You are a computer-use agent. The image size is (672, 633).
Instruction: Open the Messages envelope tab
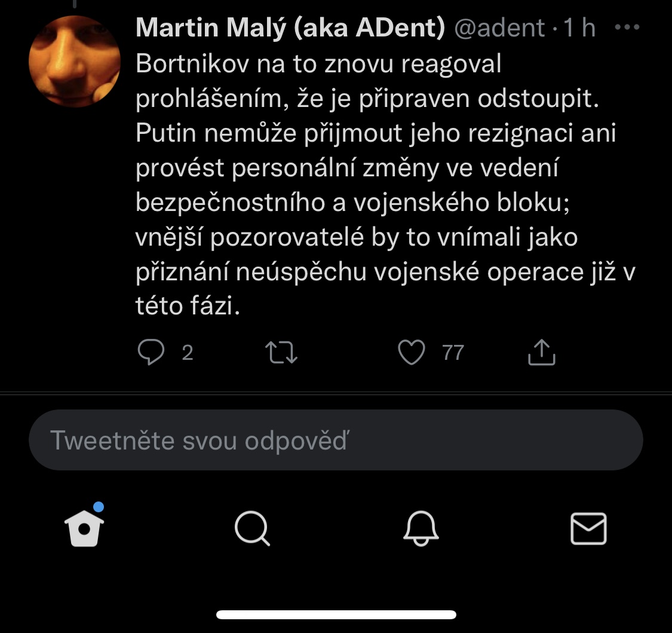[588, 528]
